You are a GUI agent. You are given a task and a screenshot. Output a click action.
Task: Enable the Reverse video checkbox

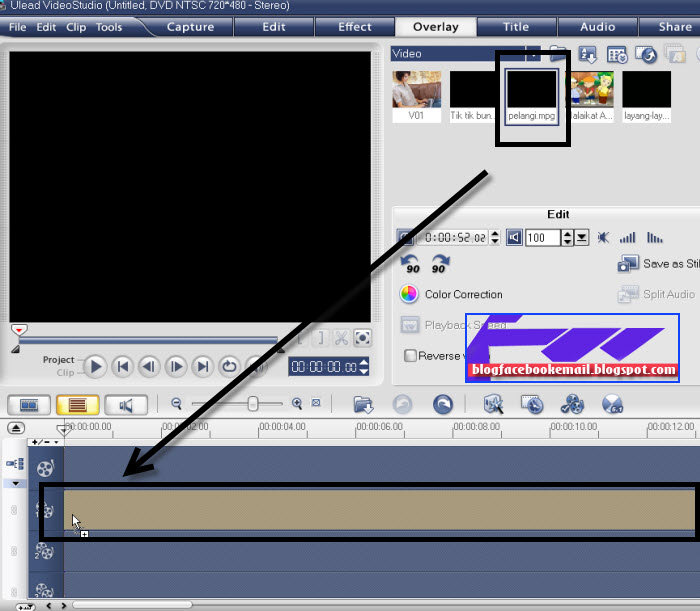point(410,356)
